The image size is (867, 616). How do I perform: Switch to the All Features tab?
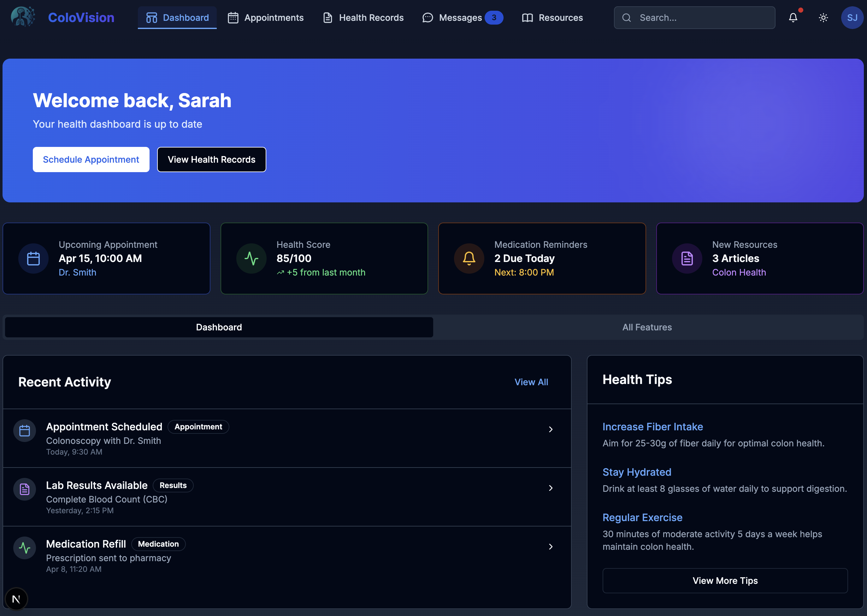(x=647, y=327)
